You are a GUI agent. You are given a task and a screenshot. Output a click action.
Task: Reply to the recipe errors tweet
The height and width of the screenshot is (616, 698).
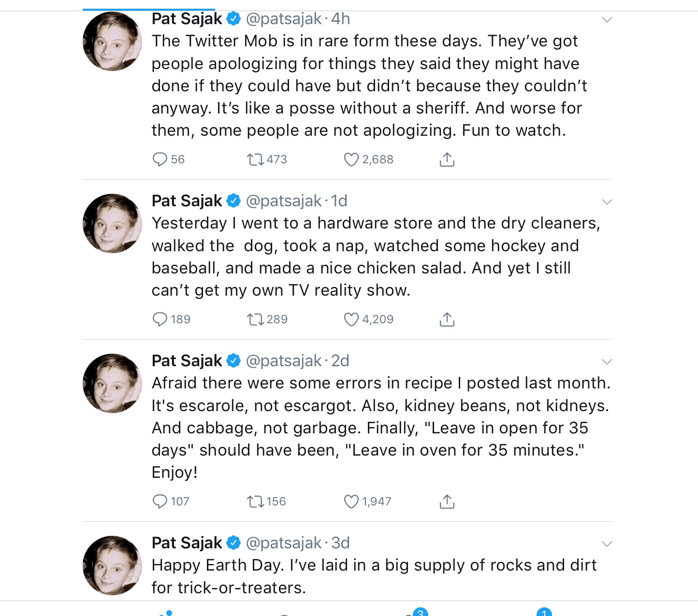(160, 501)
